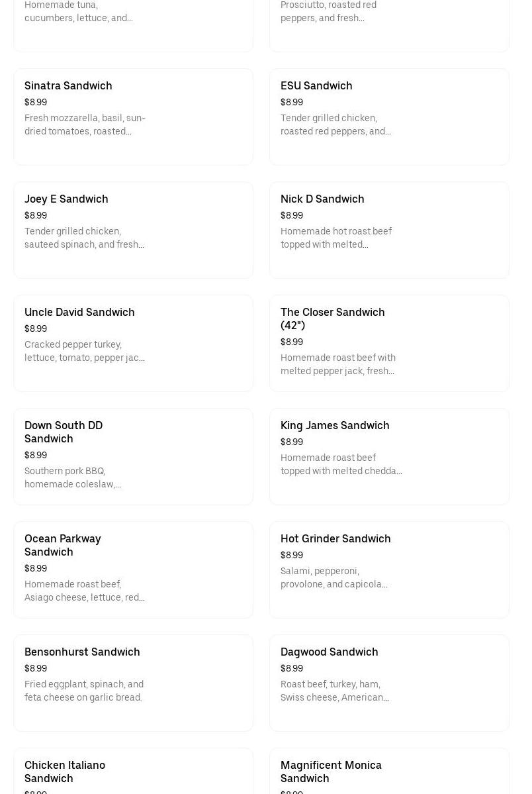Screen dimensions: 532x794
Task: Choose the Joey E Sandwich
Action: (x=66, y=199)
